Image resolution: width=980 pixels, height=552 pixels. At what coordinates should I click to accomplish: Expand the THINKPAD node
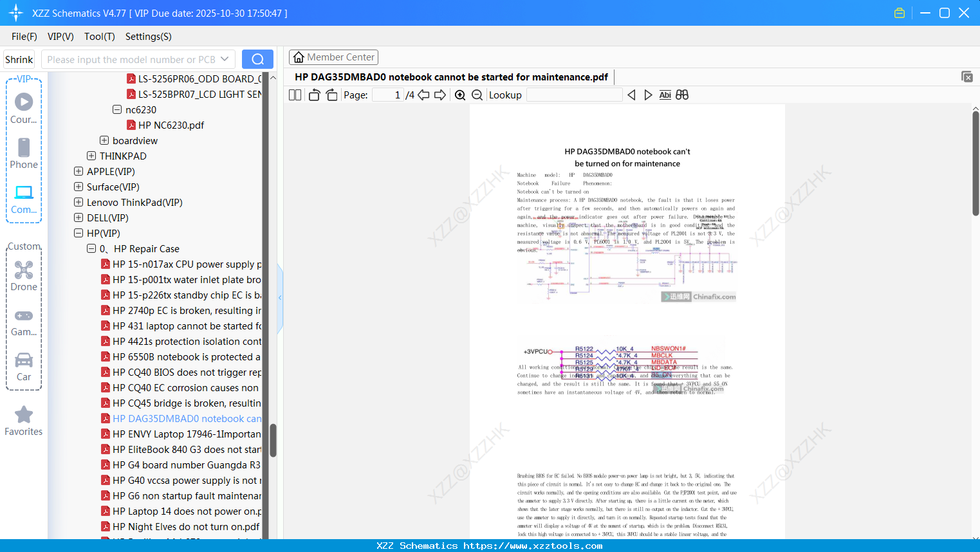[91, 156]
